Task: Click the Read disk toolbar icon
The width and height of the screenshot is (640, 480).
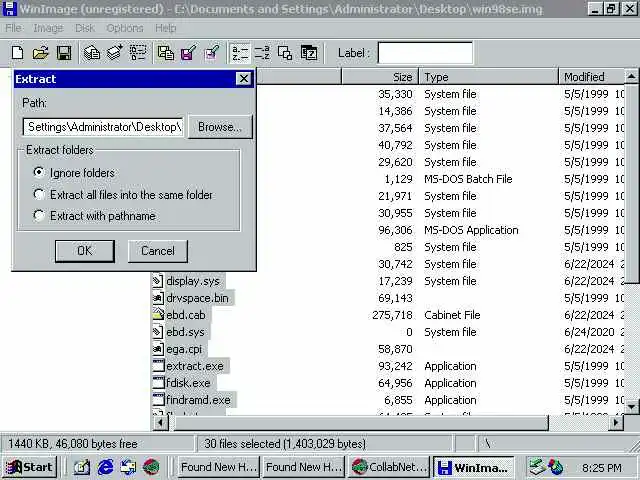Action: pyautogui.click(x=165, y=53)
